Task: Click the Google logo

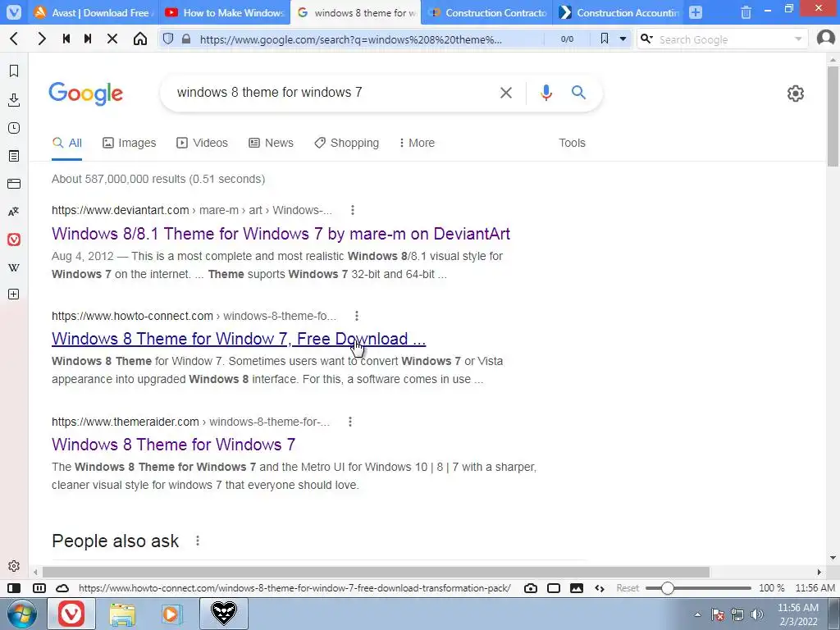Action: 85,94
